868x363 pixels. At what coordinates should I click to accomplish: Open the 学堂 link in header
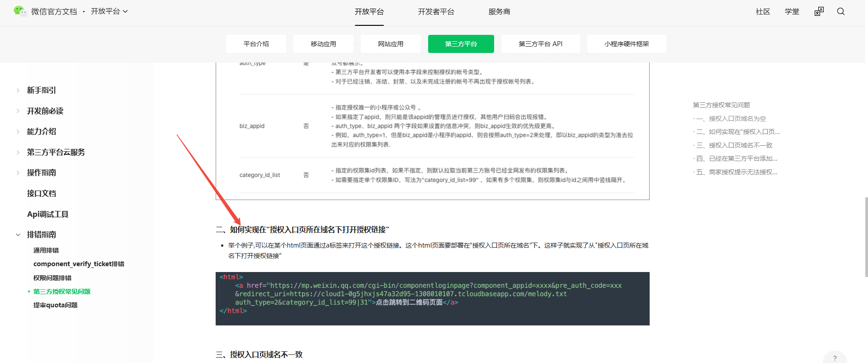[x=792, y=12]
